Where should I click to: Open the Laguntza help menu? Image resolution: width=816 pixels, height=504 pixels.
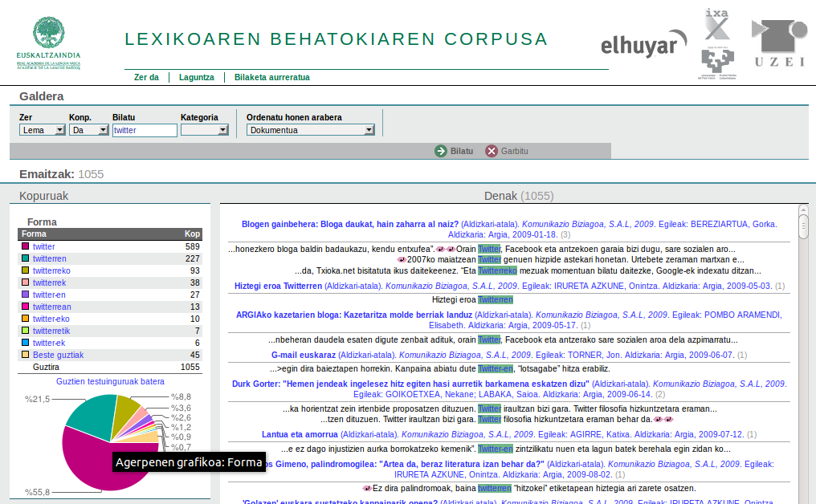(x=196, y=77)
